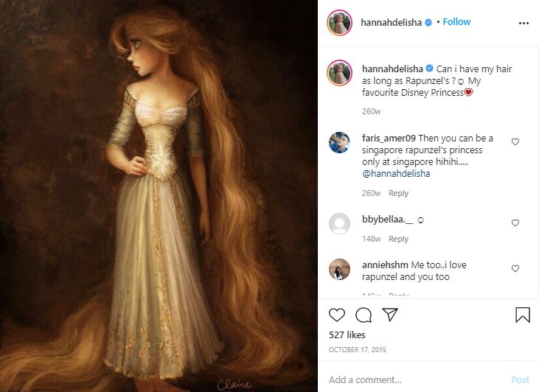Share post with paper plane icon
This screenshot has height=392, width=539.
[x=390, y=315]
